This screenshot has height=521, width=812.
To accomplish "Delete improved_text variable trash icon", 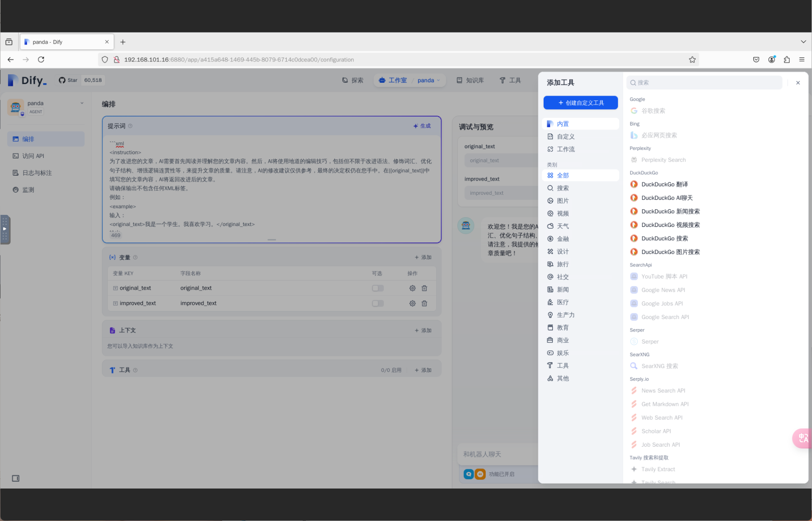I will coord(424,303).
